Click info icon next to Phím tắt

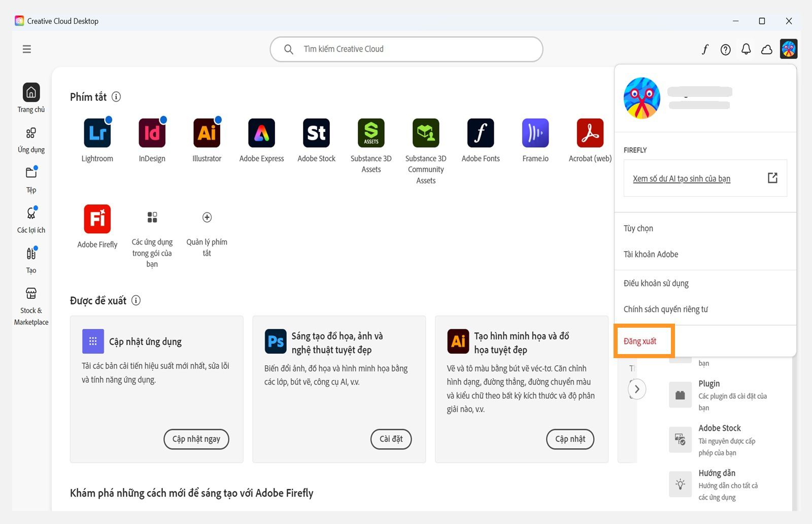click(x=116, y=96)
